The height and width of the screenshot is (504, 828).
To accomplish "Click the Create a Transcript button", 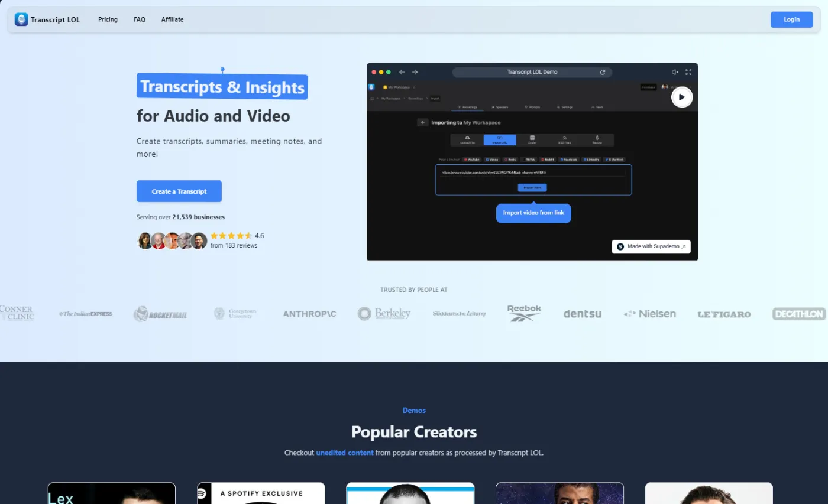I will click(179, 191).
